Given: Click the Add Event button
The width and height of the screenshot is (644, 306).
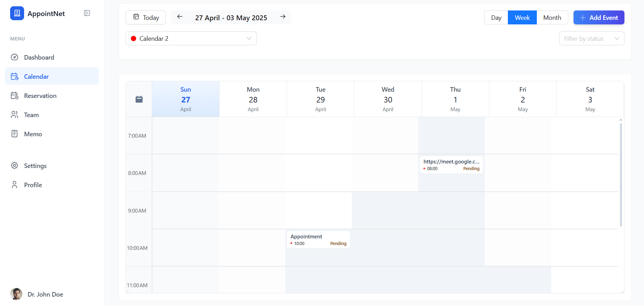Looking at the screenshot, I should click(x=599, y=18).
